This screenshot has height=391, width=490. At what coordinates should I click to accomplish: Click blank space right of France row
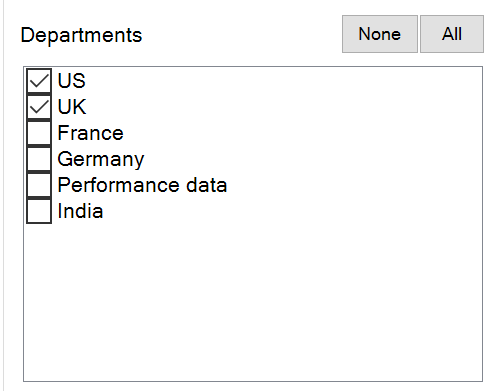click(x=303, y=133)
